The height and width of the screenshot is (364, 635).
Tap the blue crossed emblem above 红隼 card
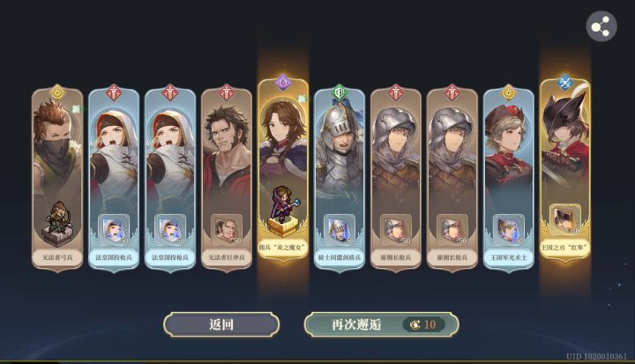pos(564,83)
